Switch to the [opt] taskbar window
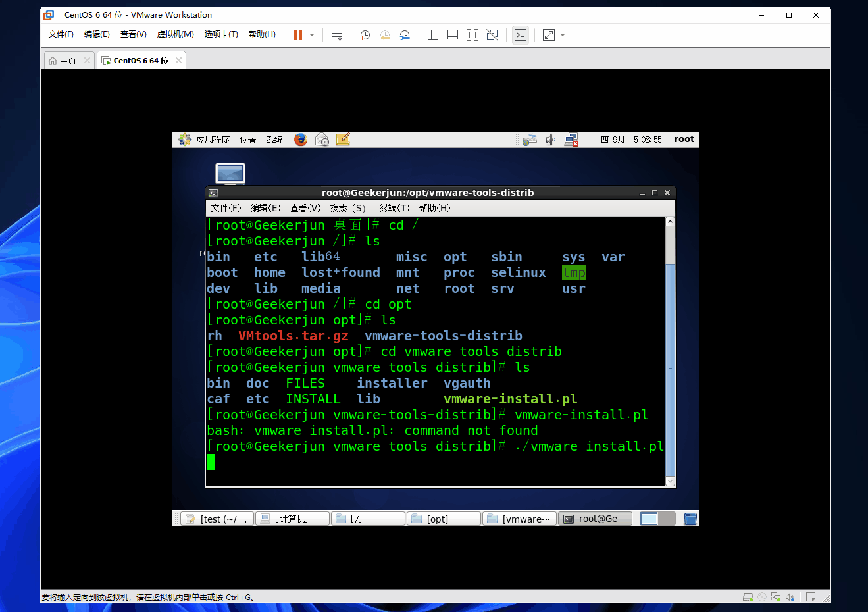Screen dimensions: 868x612 click(x=444, y=519)
